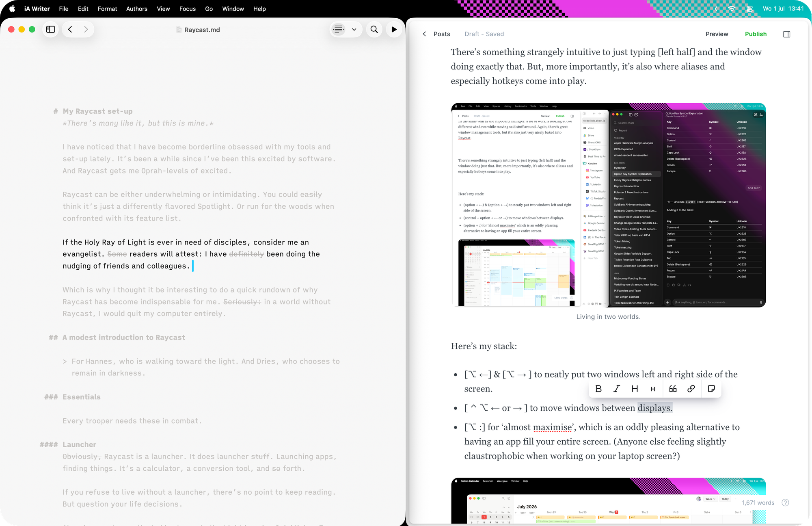Image resolution: width=812 pixels, height=526 pixels.
Task: Open the Authors menu
Action: coord(136,9)
